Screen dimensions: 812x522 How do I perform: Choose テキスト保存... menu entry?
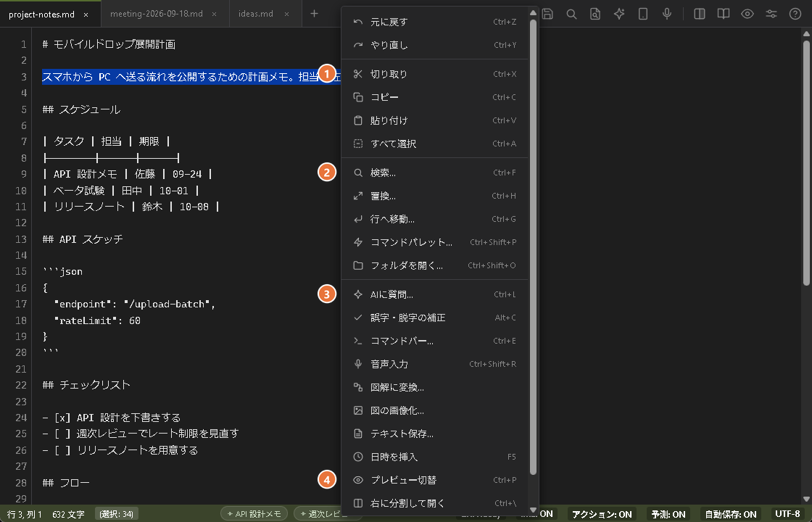434,434
